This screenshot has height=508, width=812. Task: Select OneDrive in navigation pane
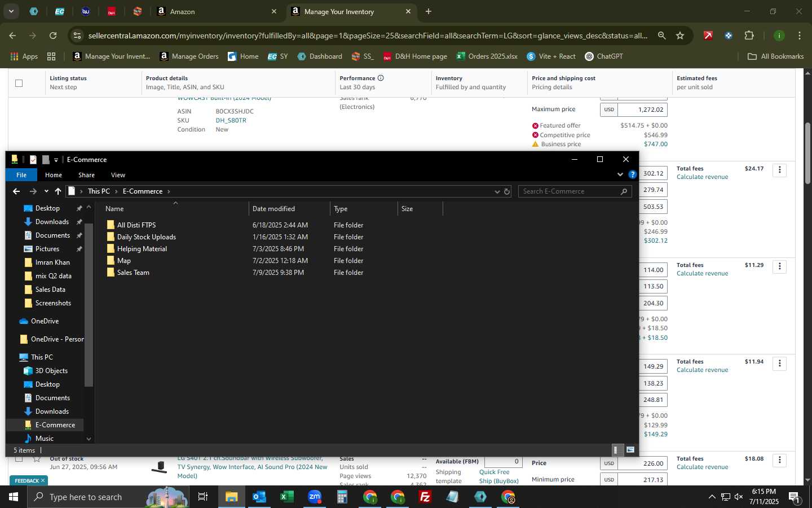tap(45, 321)
